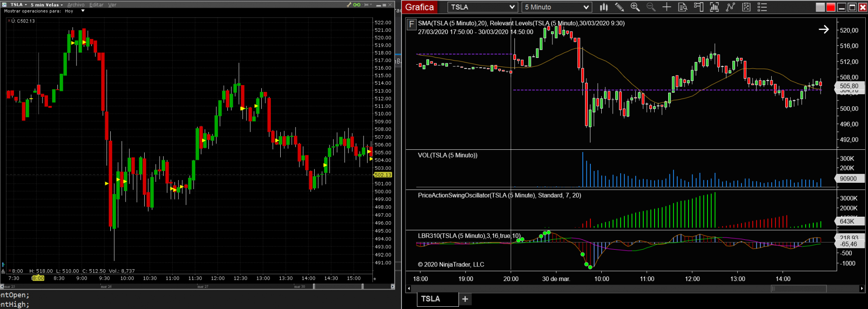
Task: Open the Ver menu in left chart
Action: point(112,5)
